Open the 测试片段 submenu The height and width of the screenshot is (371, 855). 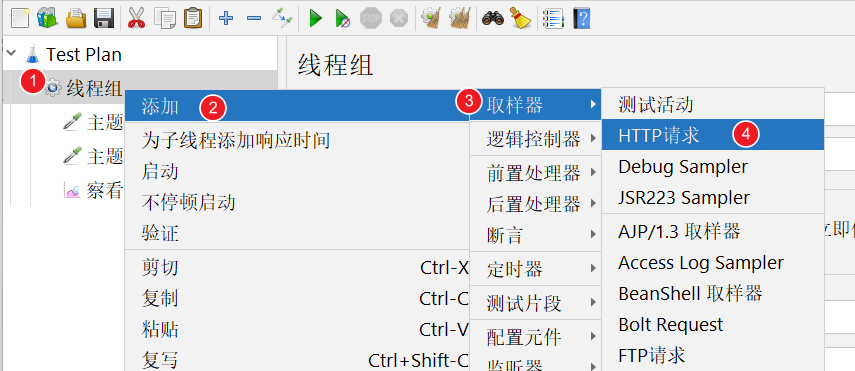535,303
